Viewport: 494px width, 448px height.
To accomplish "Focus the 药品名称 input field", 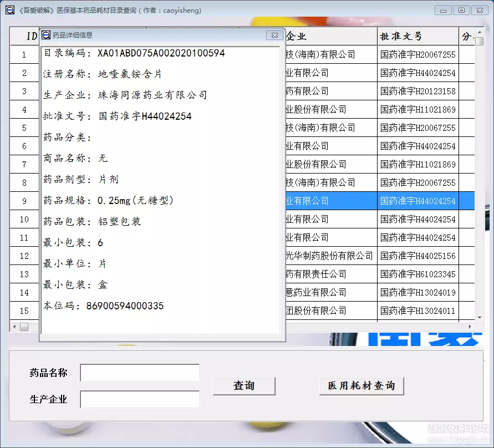I will point(140,373).
